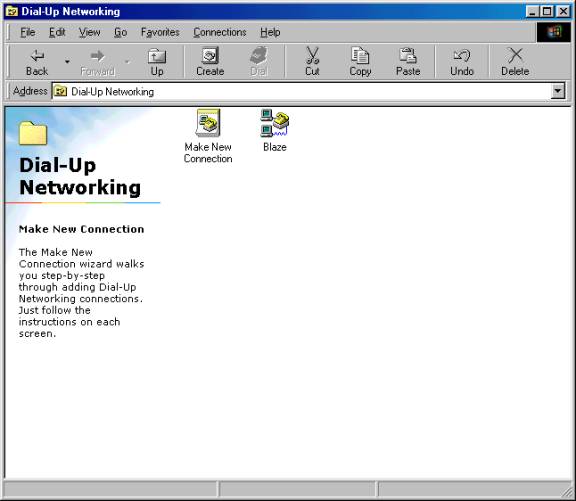Open the Address bar dropdown list
Image resolution: width=576 pixels, height=501 pixels.
558,91
